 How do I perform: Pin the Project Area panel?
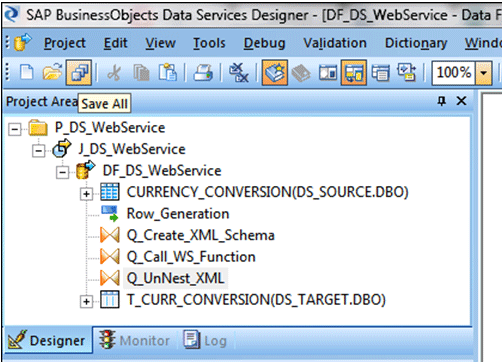pos(442,101)
